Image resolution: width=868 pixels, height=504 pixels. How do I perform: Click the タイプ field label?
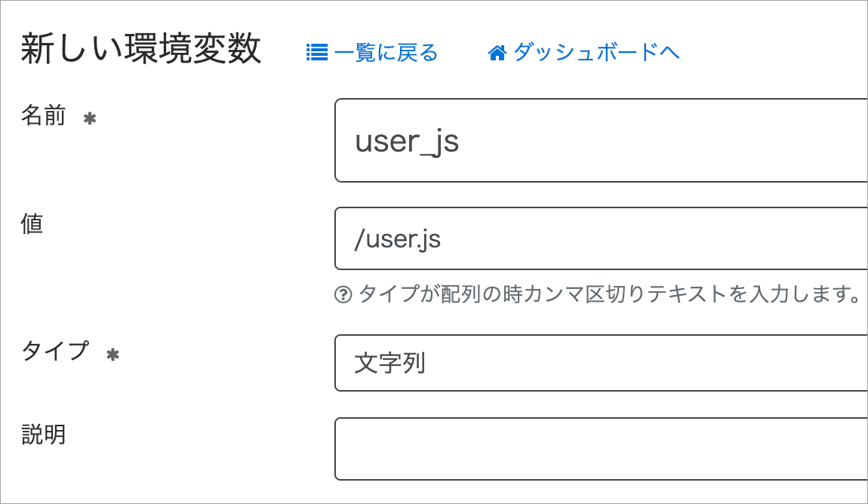click(55, 352)
